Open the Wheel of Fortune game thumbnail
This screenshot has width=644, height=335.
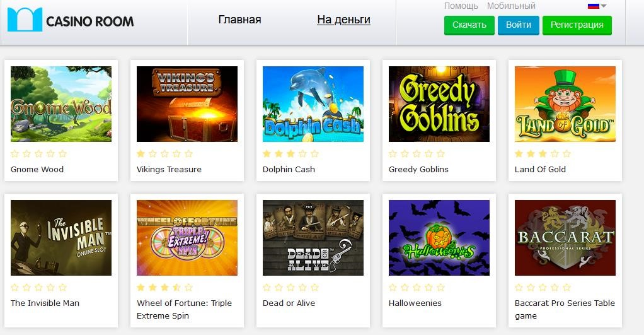(x=187, y=238)
